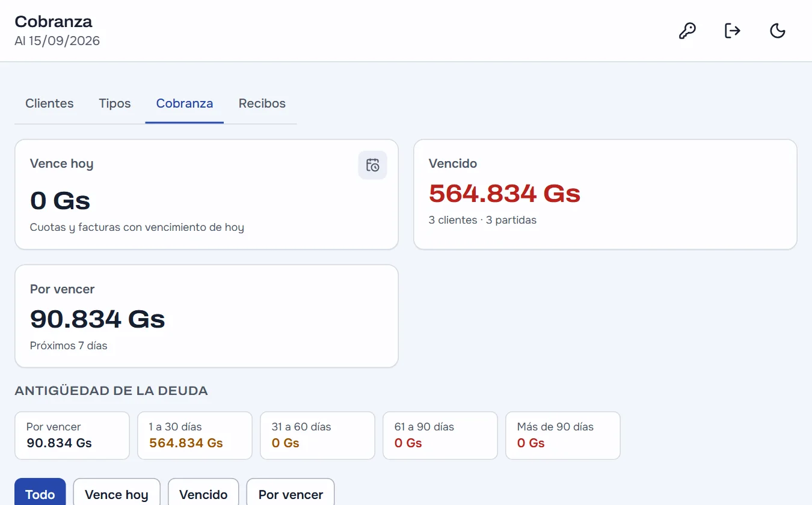Select the Por vencer aging bucket
Image resolution: width=812 pixels, height=505 pixels.
[72, 435]
